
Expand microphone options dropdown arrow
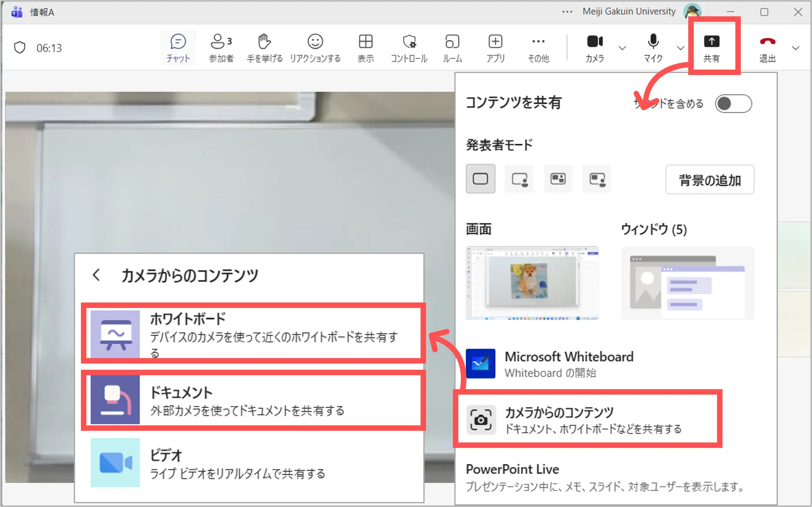(680, 48)
